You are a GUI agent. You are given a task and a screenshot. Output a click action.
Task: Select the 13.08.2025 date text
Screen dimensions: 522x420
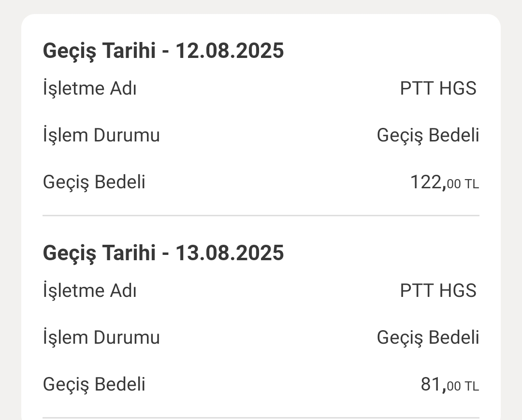coord(230,253)
